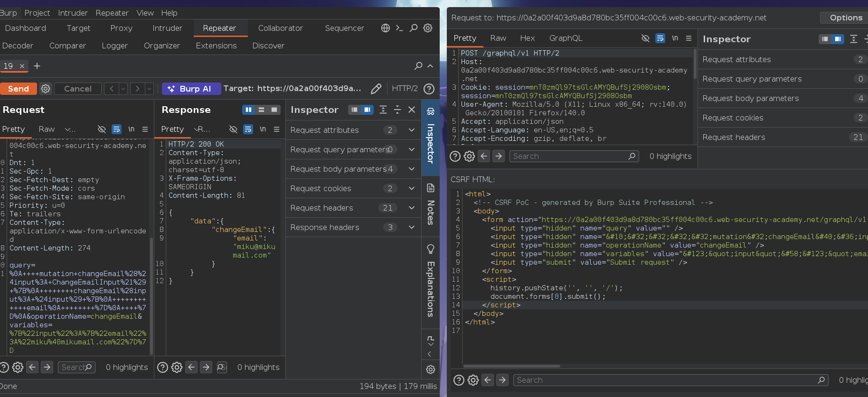Click Options button in CSRF PoC window

(x=846, y=18)
